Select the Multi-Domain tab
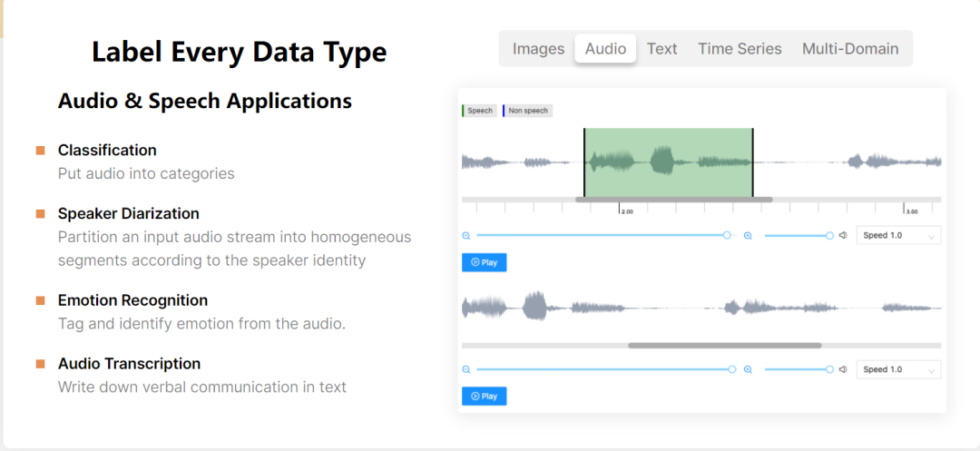 tap(850, 49)
